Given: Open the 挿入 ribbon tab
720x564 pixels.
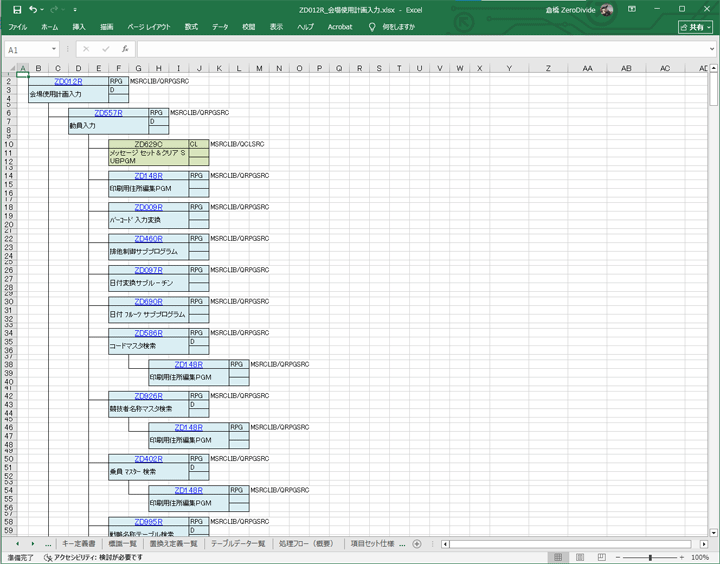Looking at the screenshot, I should coord(79,27).
